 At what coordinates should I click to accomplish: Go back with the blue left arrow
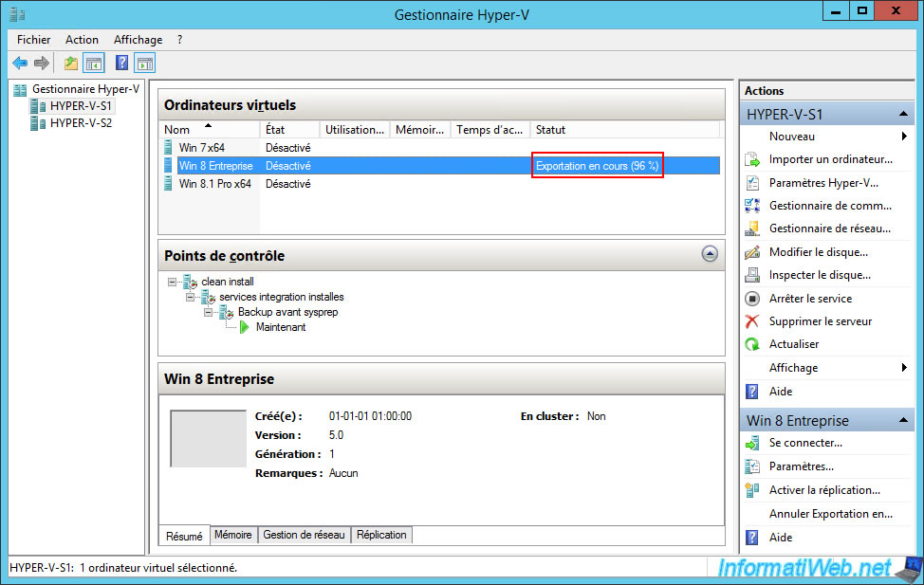(x=20, y=63)
